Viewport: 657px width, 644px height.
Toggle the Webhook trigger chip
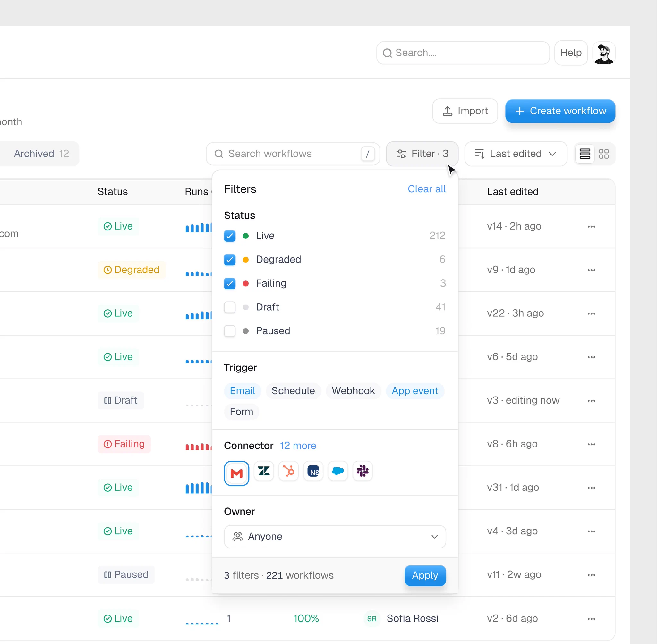pos(353,391)
